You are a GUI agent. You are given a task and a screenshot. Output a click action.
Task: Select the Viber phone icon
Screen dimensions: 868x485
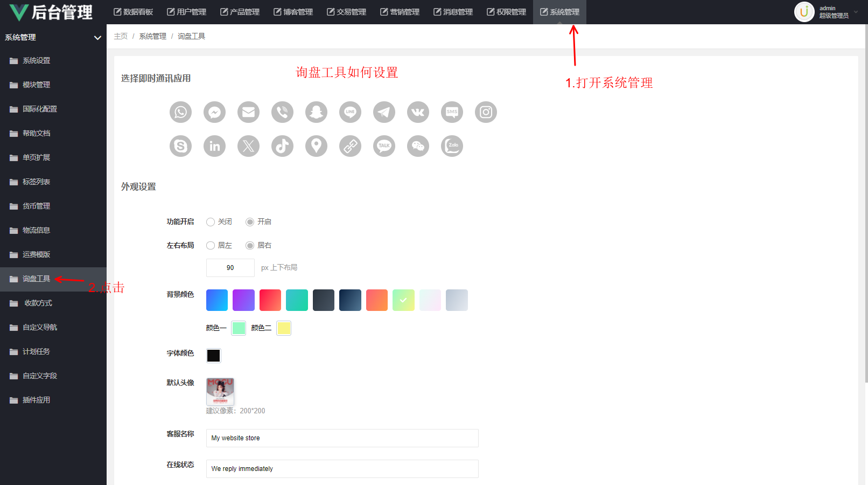[282, 112]
